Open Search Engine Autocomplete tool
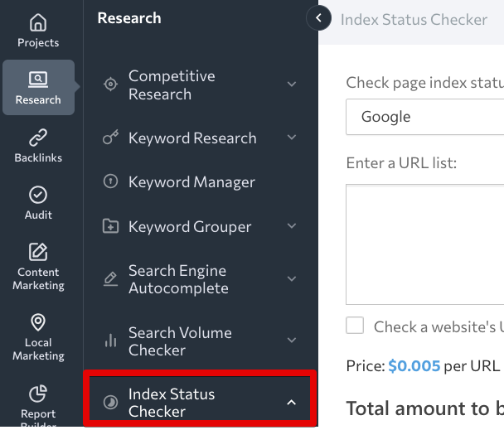 tap(177, 279)
